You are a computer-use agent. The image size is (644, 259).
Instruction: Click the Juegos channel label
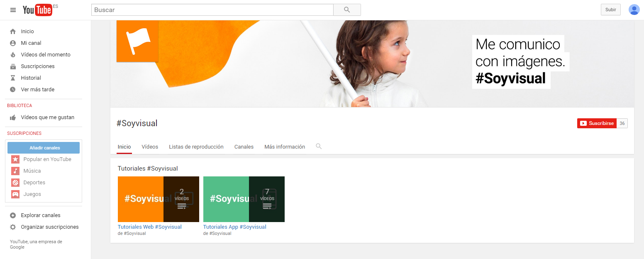click(x=32, y=194)
